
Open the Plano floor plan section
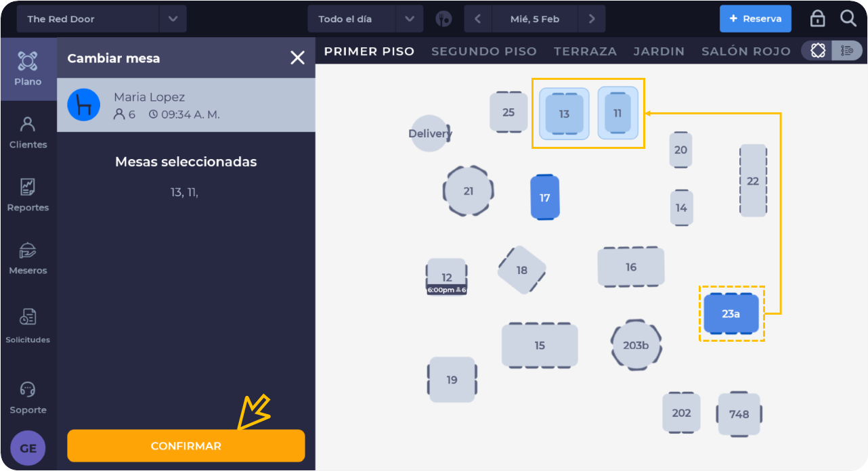click(x=28, y=70)
